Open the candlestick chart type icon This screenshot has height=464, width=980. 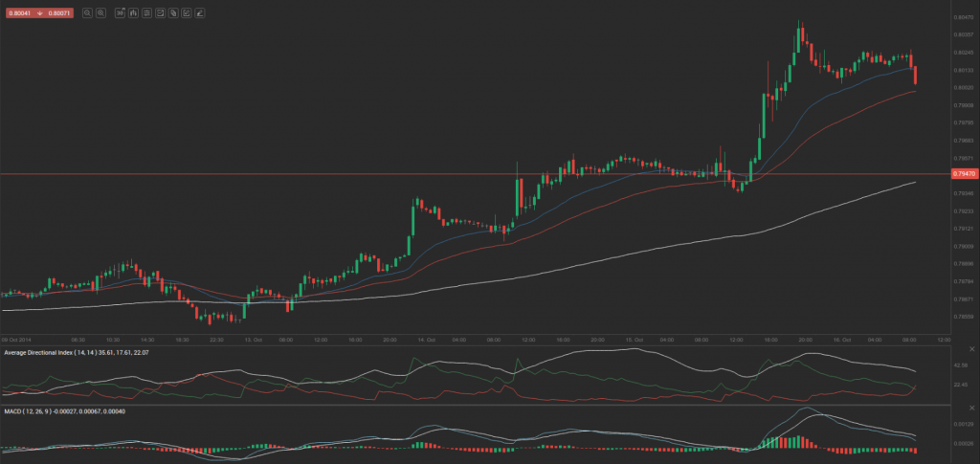coord(134,13)
